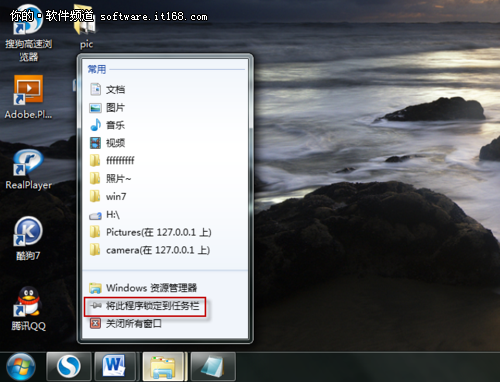Open drive H:\ from the jump list
The height and width of the screenshot is (382, 500).
coord(165,215)
